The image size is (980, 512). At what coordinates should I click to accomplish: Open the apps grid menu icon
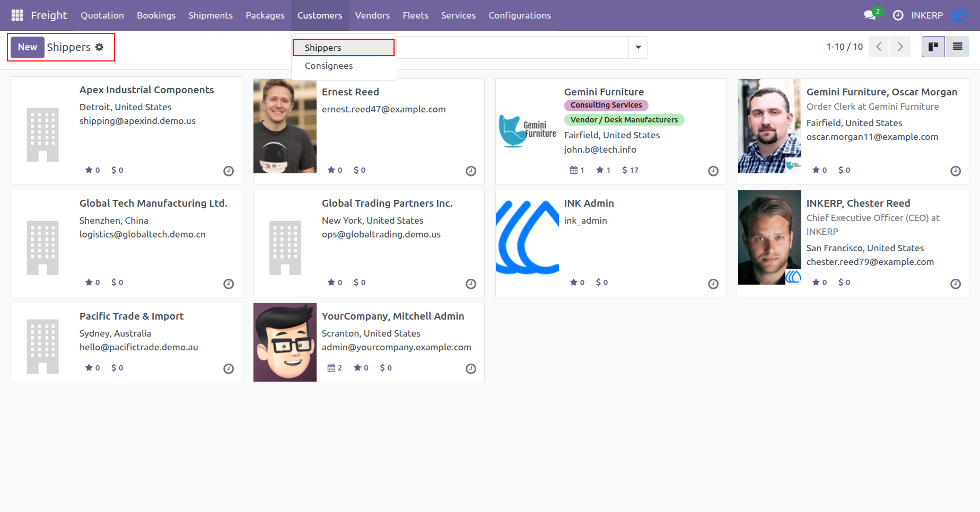(17, 15)
